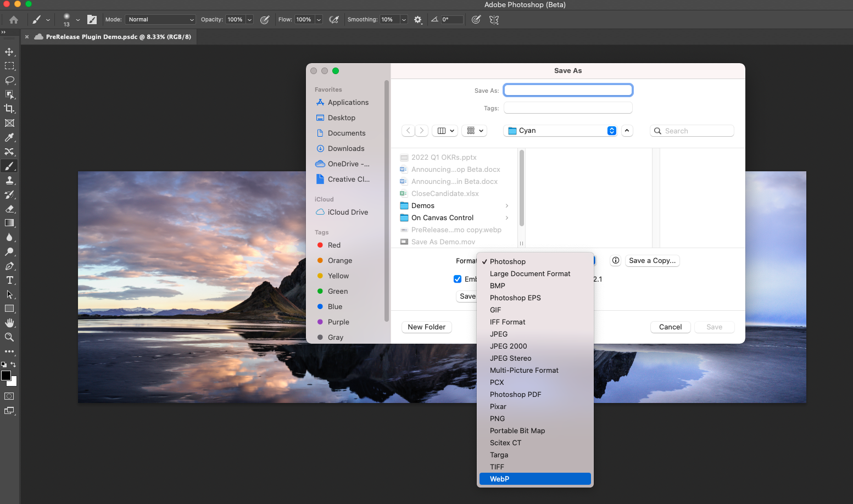Select the Zoom tool

click(9, 337)
